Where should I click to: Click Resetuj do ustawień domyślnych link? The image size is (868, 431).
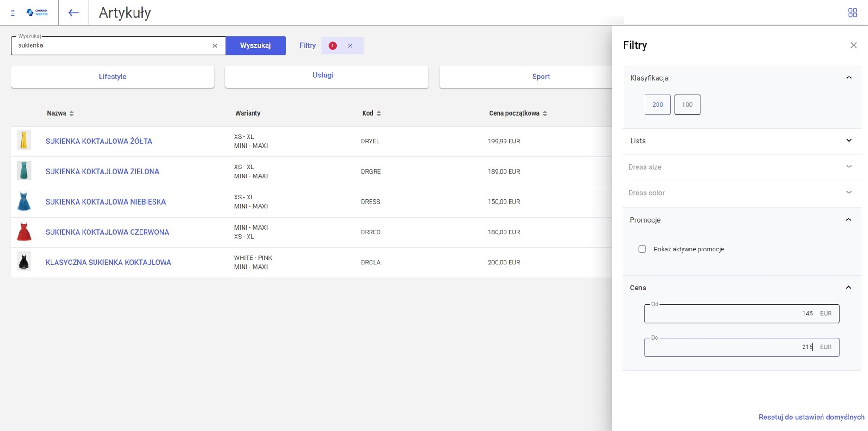[x=811, y=417]
